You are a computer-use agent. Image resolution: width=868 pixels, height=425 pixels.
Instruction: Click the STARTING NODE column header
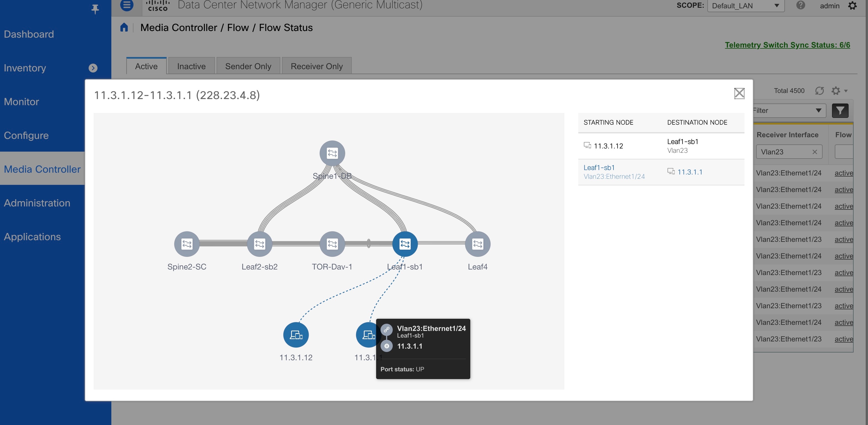608,122
